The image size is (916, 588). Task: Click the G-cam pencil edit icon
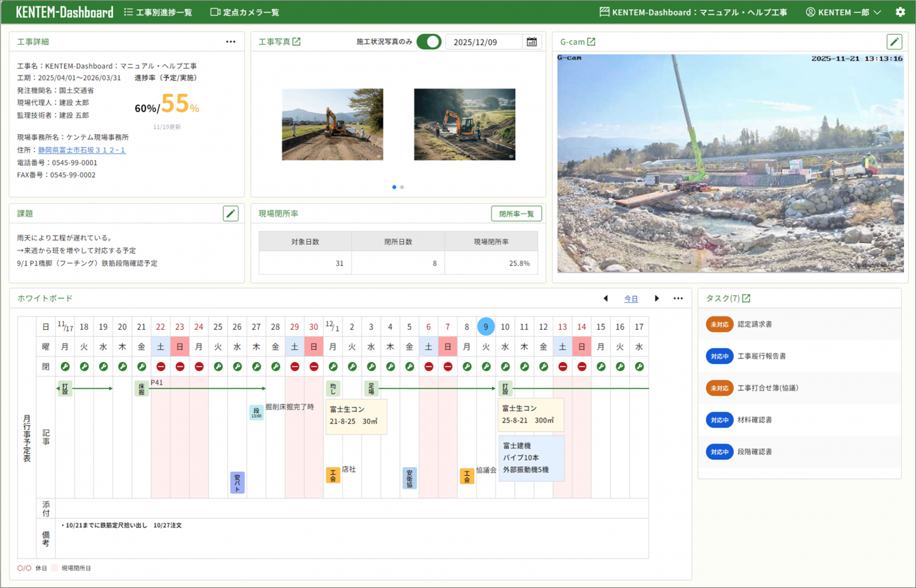tap(894, 42)
